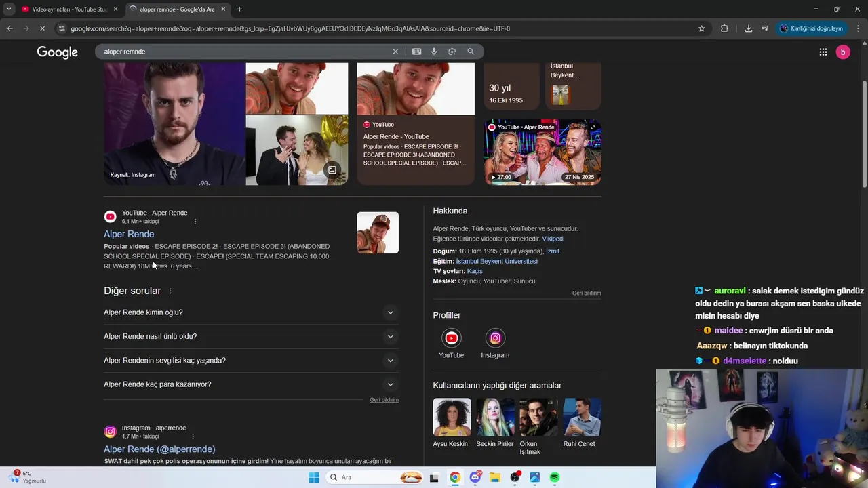Open OBS Studio from the taskbar

515,477
